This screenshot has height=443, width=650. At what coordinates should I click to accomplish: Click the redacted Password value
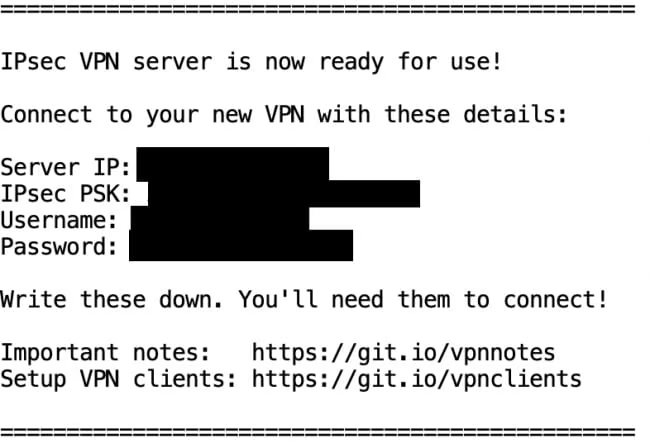tap(241, 245)
